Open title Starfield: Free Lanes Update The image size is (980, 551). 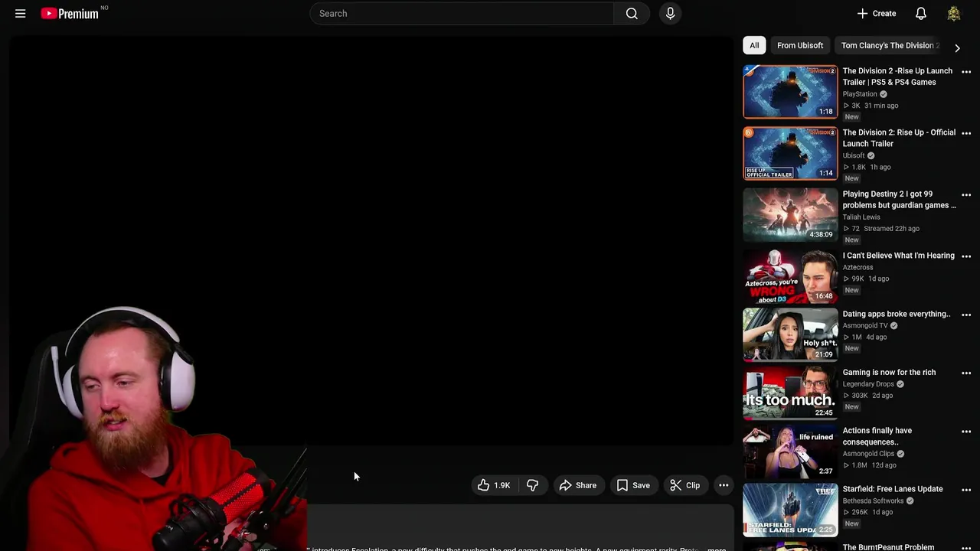pos(893,489)
